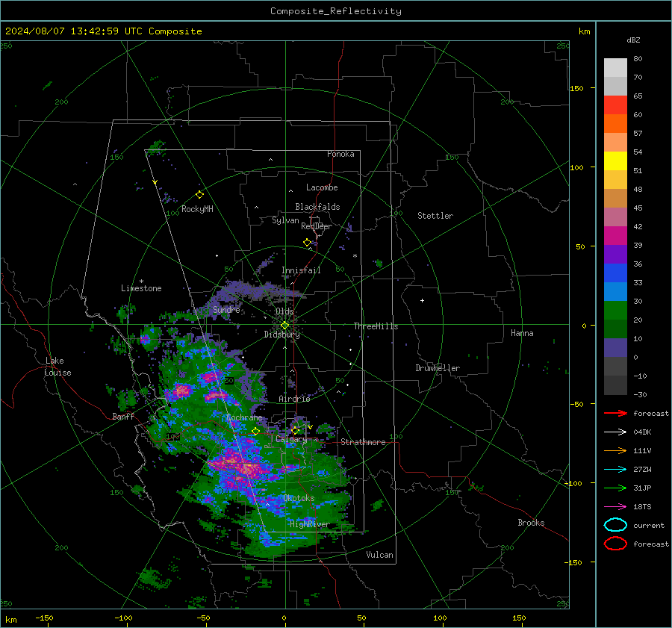This screenshot has height=628, width=672.
Task: Click the Cochrane label
Action: 244,417
